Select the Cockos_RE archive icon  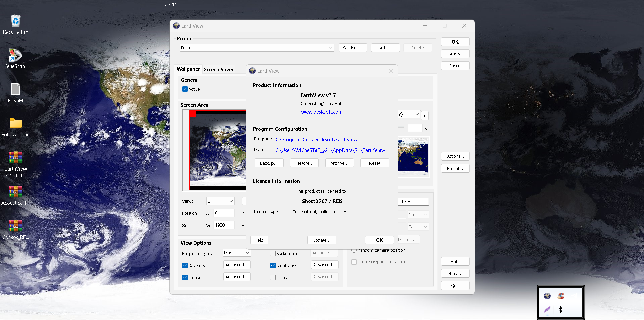pyautogui.click(x=15, y=230)
